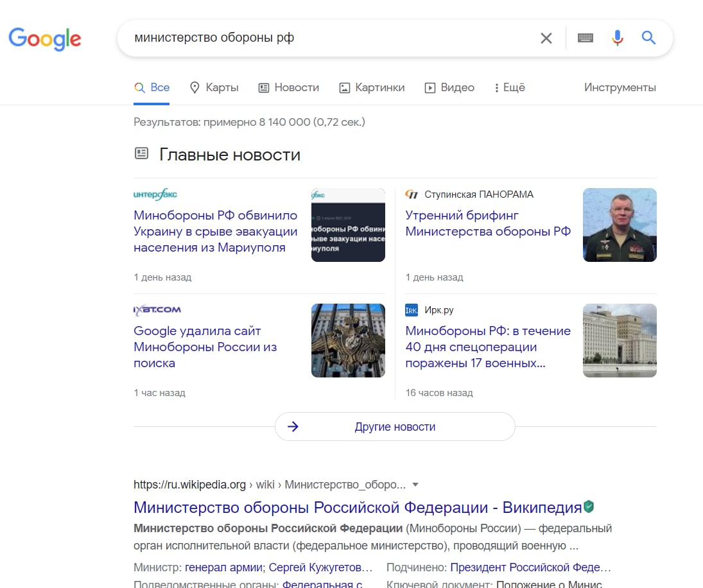Expand Wikipedia result URL dropdown arrow
Screen dimensions: 703x588
tap(415, 485)
